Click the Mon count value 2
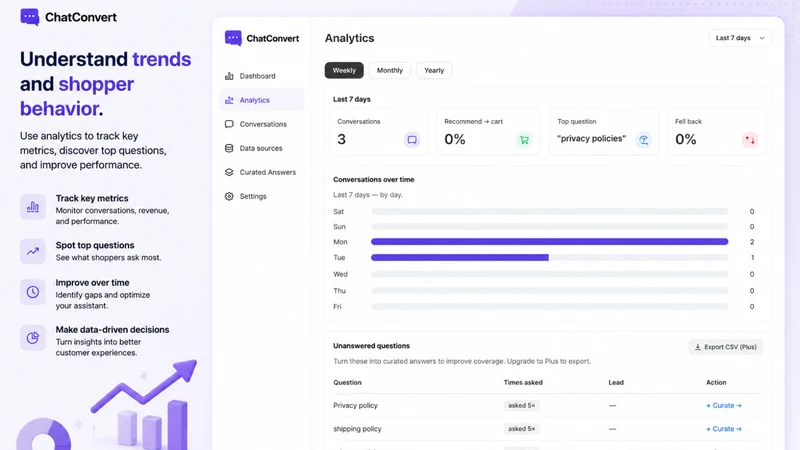This screenshot has height=450, width=800. coord(752,242)
